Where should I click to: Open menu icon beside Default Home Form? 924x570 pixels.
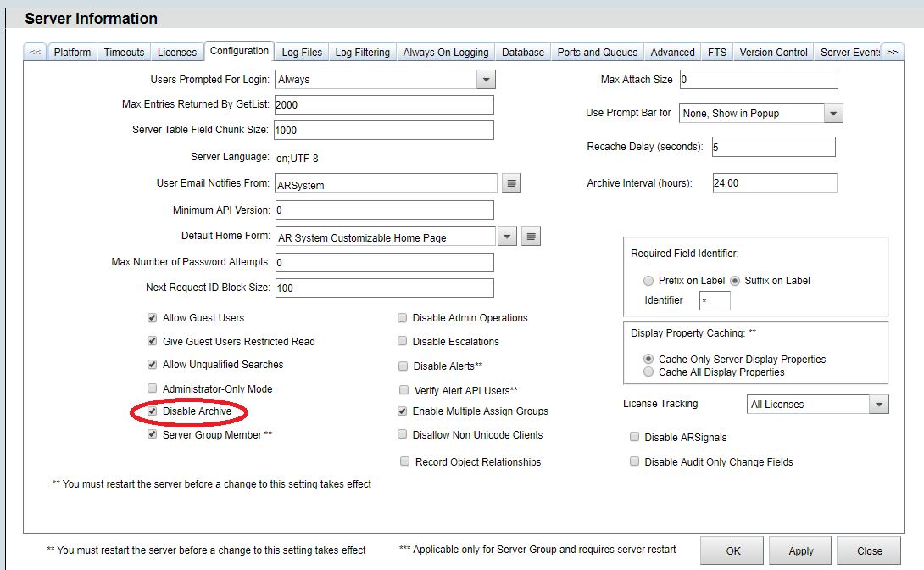pyautogui.click(x=531, y=237)
